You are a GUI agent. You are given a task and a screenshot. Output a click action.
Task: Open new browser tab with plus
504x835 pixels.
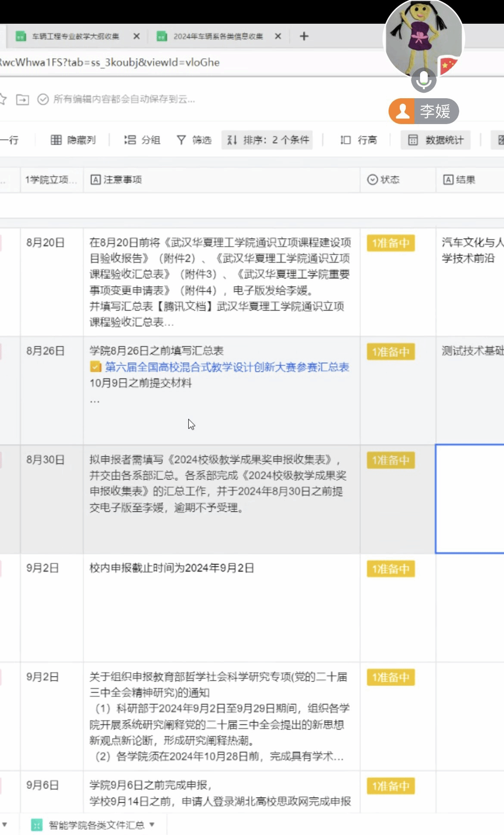pos(304,36)
